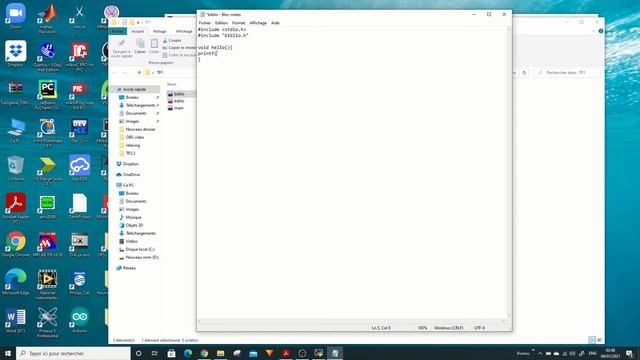
Task: Select the Partage tab in File Explorer
Action: coord(160,31)
